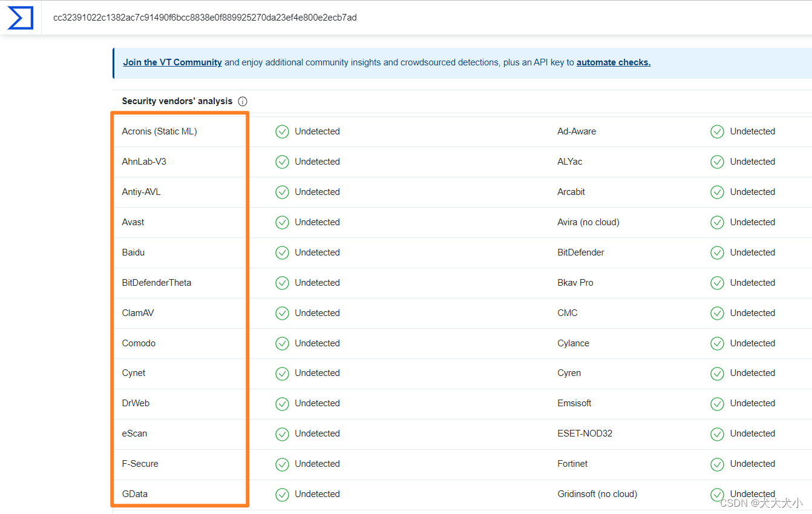The image size is (812, 514).
Task: Select green check icon for Cyren
Action: pyautogui.click(x=717, y=373)
